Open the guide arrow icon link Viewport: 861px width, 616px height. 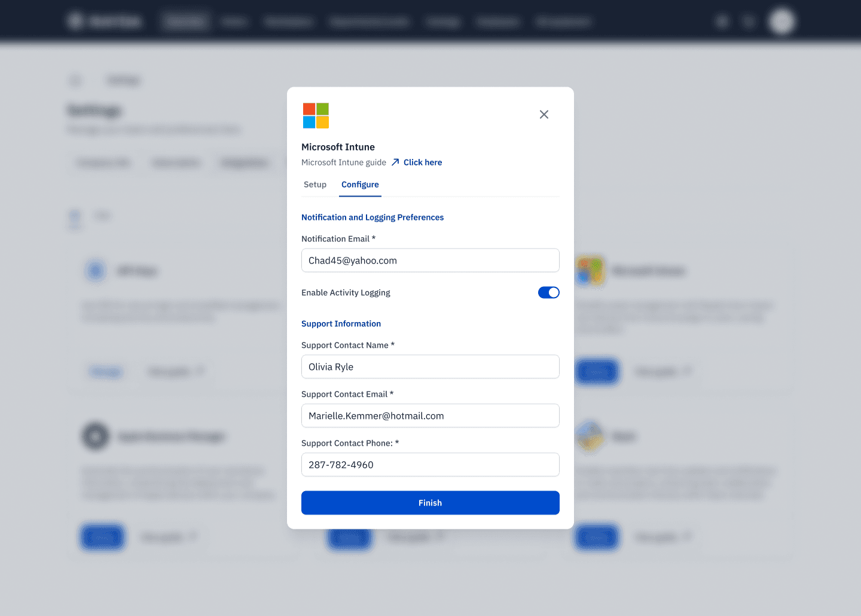[x=395, y=163]
